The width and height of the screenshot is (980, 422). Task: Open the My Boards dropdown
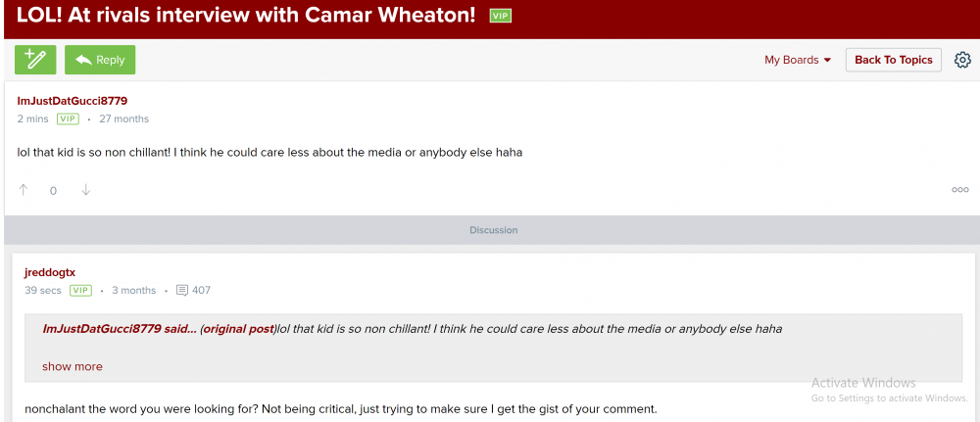click(798, 60)
